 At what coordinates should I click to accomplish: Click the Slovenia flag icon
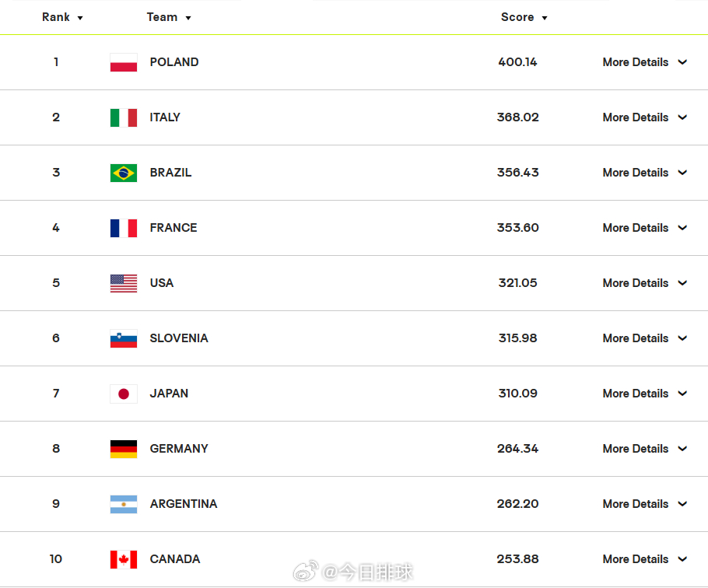point(123,338)
